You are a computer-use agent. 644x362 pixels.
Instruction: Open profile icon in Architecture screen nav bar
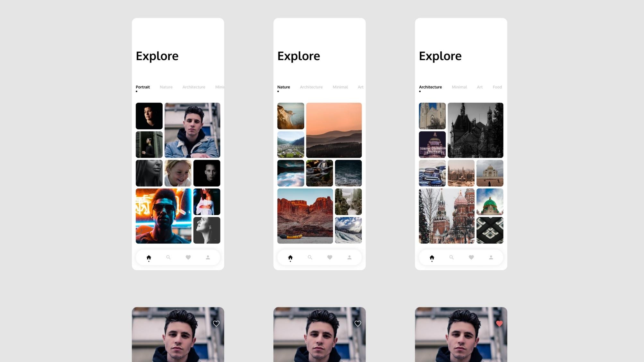point(491,257)
